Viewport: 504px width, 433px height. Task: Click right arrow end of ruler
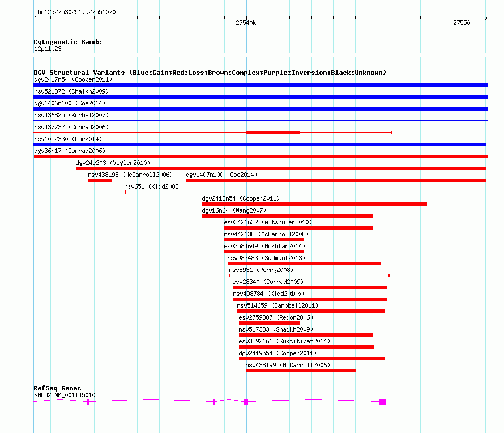point(486,18)
